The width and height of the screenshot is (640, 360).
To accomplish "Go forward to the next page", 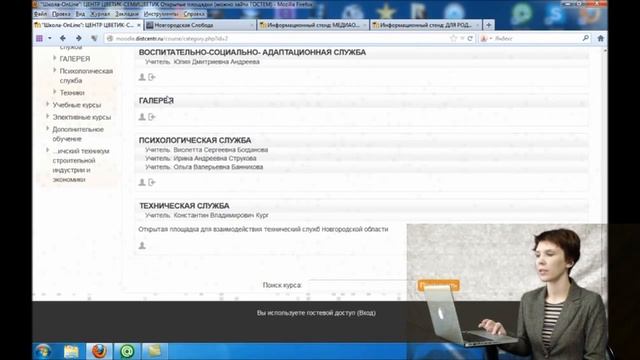I will (78, 38).
